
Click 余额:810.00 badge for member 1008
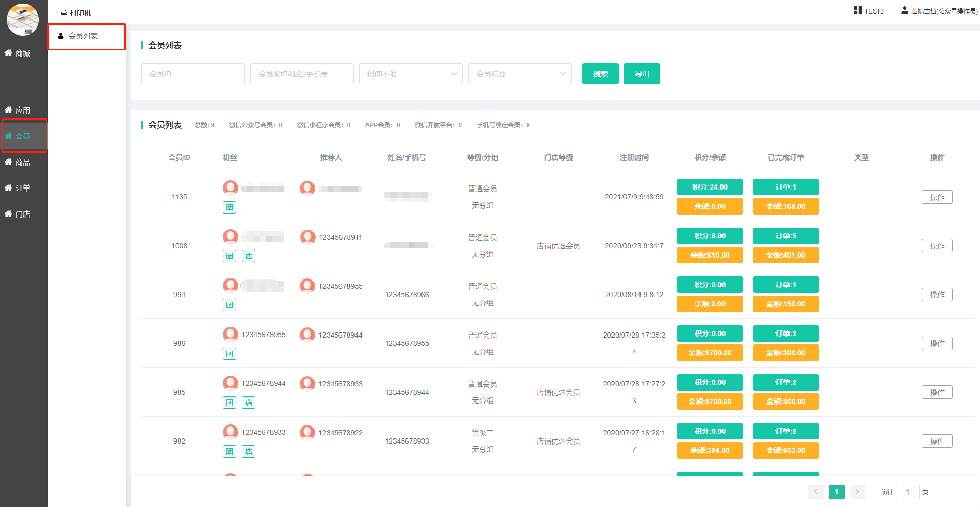710,255
